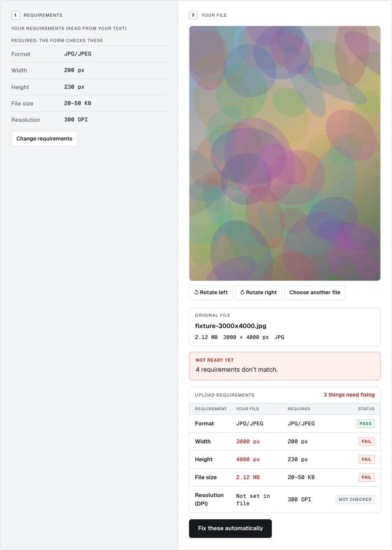Click the PASS status badge for Format
This screenshot has height=550, width=392.
point(365,424)
